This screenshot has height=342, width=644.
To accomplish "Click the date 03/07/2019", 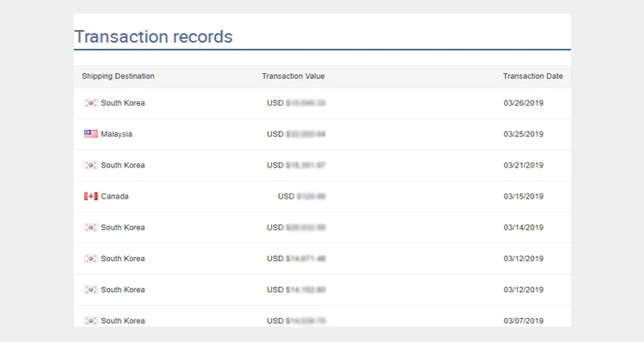I will tap(523, 321).
